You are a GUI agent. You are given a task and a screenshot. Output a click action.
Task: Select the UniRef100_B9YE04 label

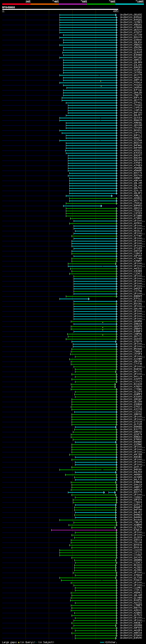[131, 545]
